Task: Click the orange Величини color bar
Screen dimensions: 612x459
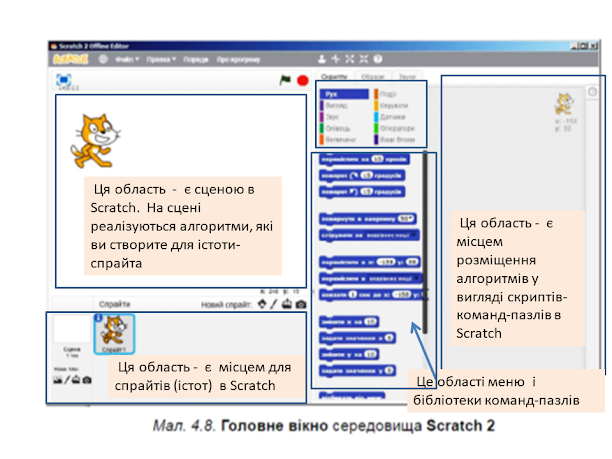Action: pos(322,140)
